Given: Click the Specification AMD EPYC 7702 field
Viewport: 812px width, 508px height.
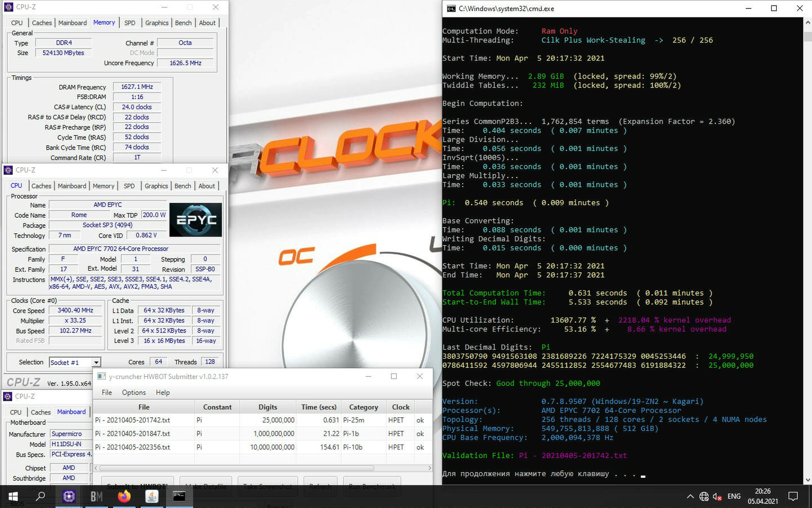Looking at the screenshot, I should tap(134, 249).
